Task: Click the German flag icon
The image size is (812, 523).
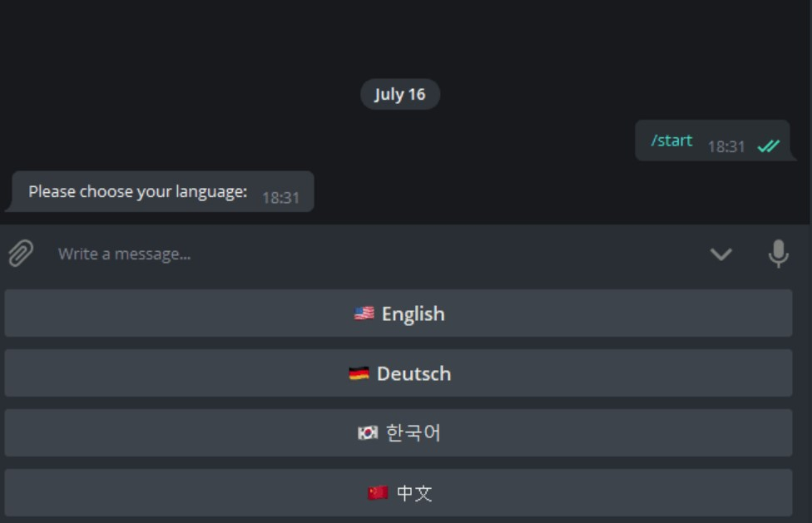Action: tap(359, 374)
